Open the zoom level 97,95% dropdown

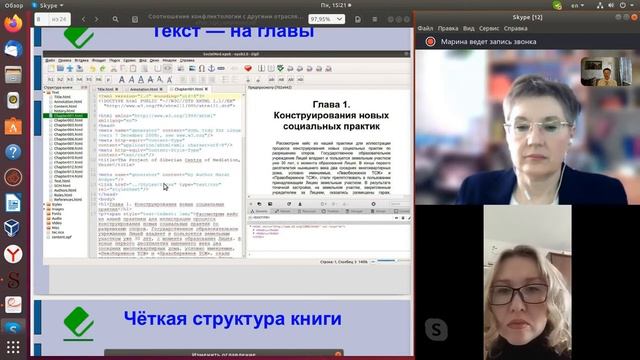point(327,19)
